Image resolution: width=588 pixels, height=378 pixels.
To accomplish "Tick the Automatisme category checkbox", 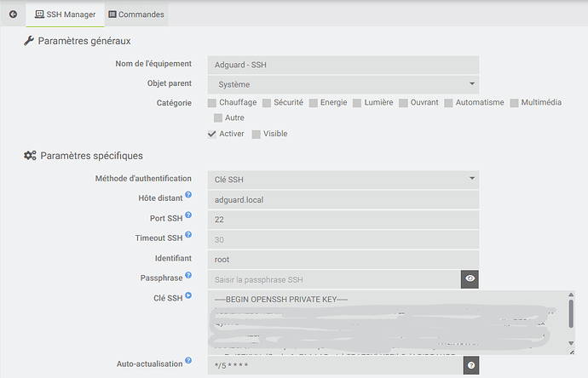I will tap(448, 103).
